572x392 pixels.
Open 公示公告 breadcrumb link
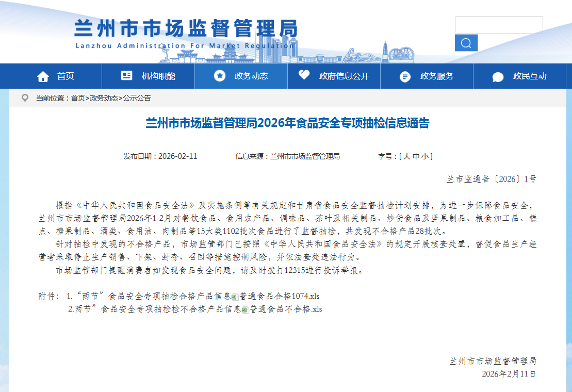point(137,98)
